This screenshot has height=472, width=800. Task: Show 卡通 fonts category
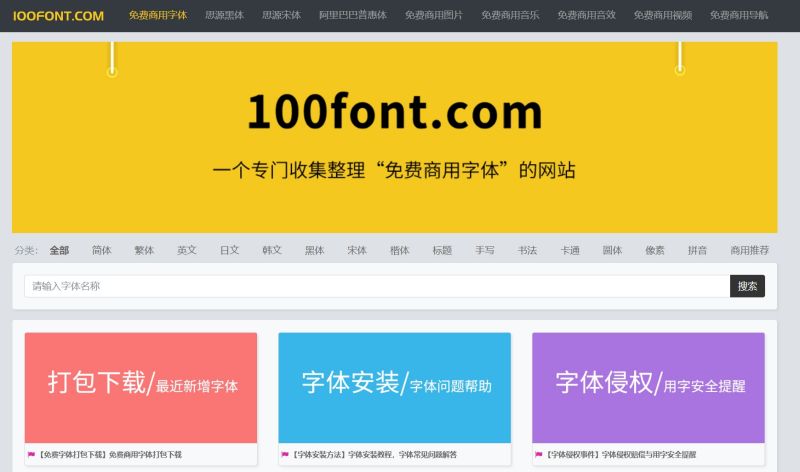(x=570, y=250)
